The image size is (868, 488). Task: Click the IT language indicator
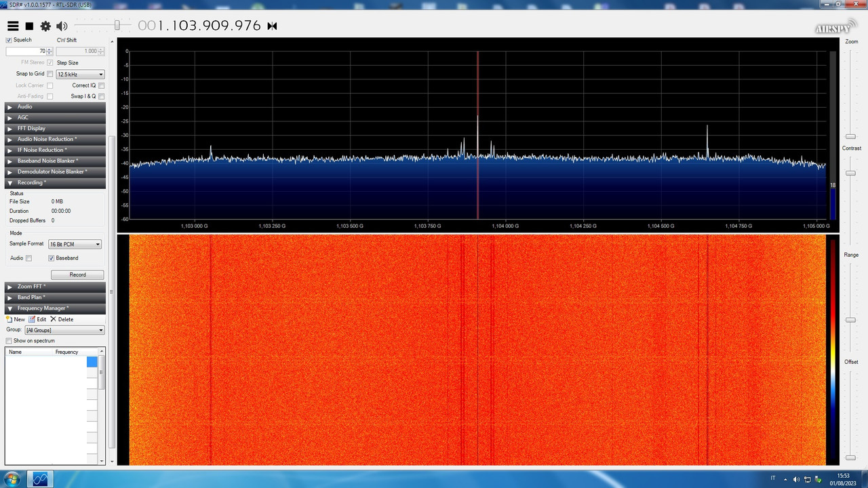tap(774, 479)
